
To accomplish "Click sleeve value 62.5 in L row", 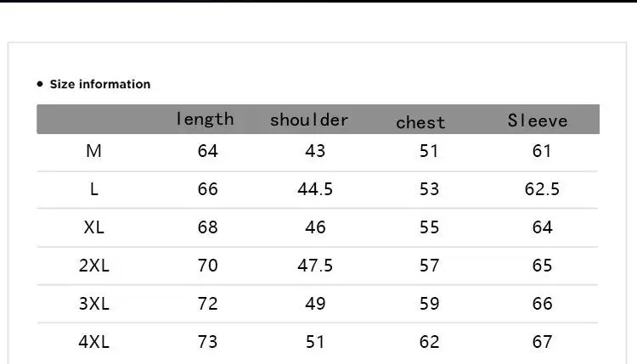I will [542, 189].
